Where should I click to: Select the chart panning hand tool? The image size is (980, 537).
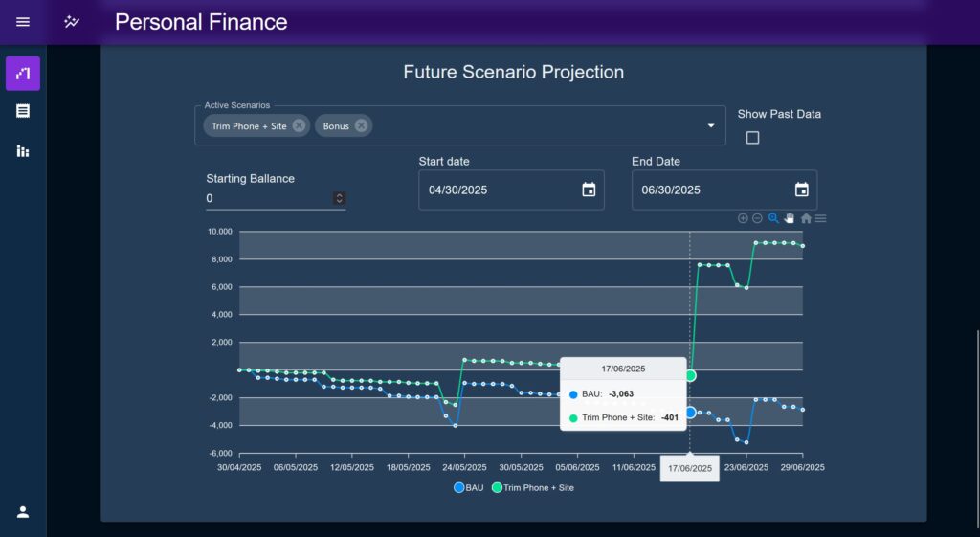click(790, 218)
